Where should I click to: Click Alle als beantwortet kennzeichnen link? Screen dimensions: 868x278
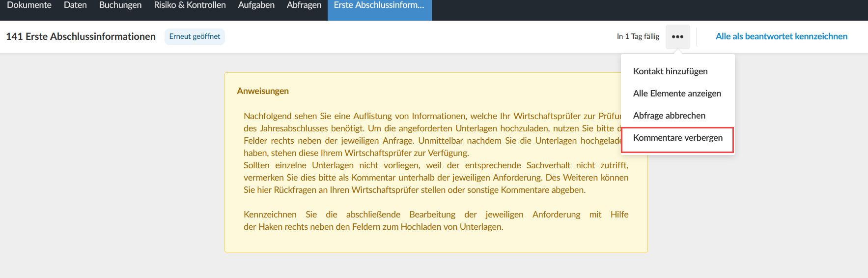[781, 36]
